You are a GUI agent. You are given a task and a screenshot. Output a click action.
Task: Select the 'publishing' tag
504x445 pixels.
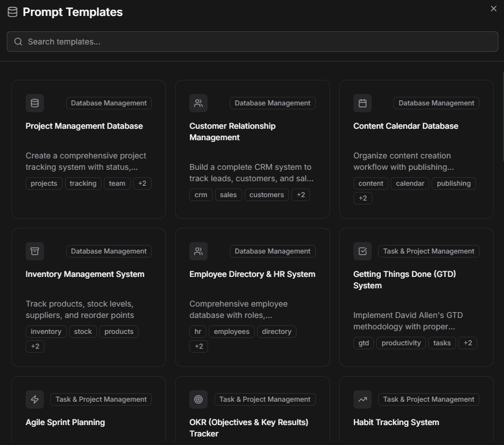[453, 183]
